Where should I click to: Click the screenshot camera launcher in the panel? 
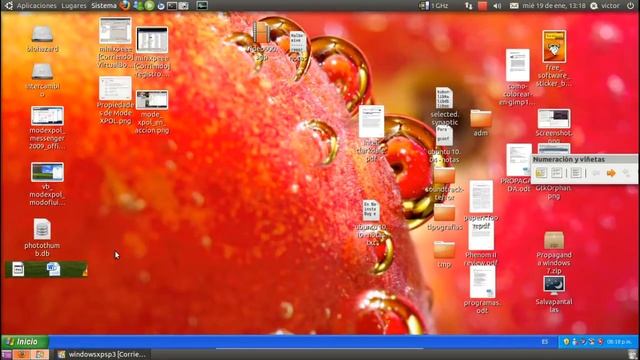(184, 6)
